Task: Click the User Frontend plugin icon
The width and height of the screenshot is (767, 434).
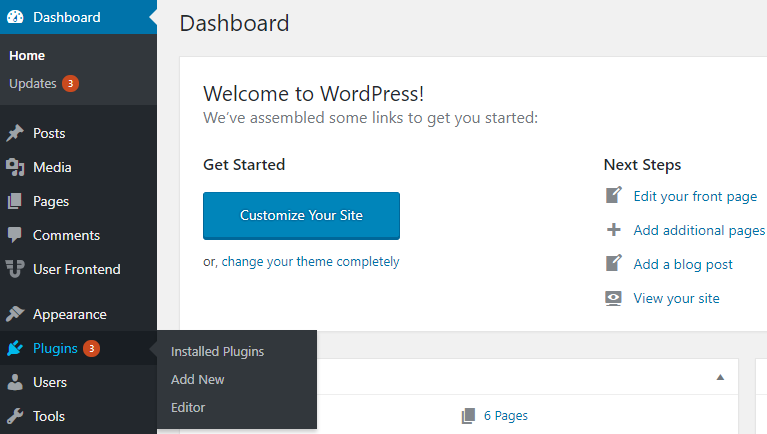Action: 15,269
